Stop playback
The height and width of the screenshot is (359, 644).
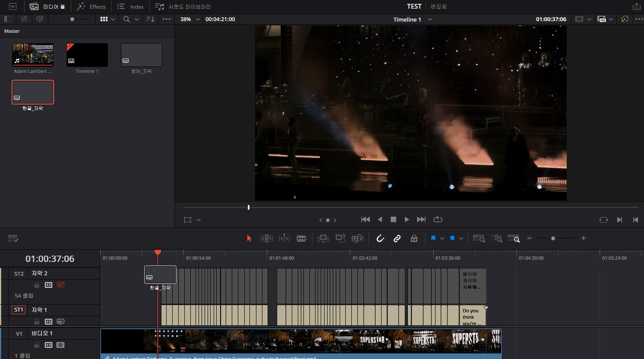pos(393,219)
